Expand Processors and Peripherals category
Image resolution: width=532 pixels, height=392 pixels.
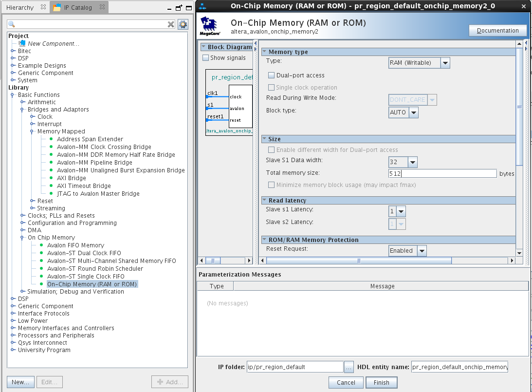pyautogui.click(x=13, y=336)
